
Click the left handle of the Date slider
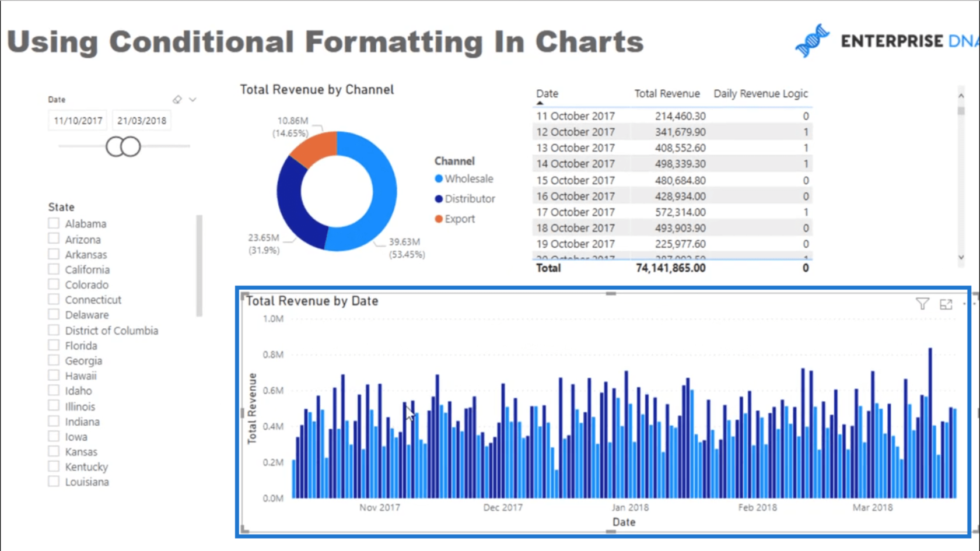(115, 146)
